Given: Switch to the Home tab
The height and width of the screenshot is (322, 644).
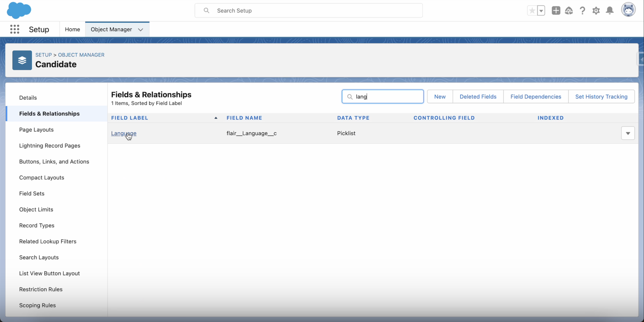Looking at the screenshot, I should point(72,29).
